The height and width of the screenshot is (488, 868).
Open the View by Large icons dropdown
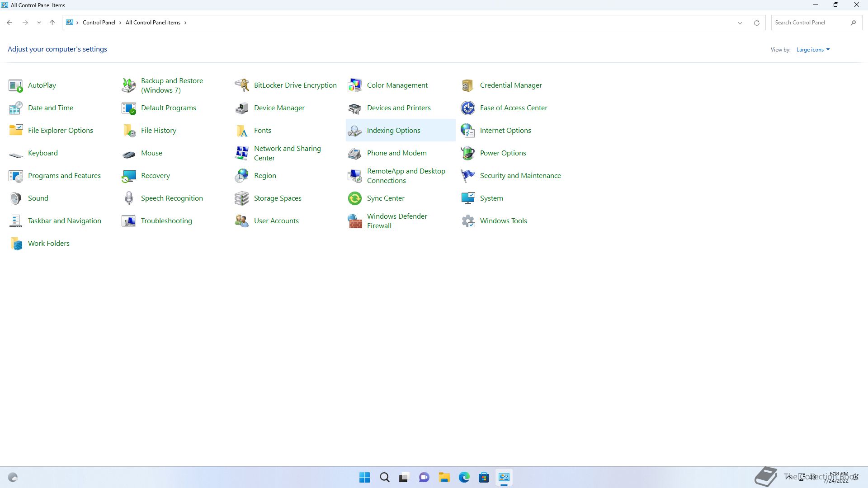(x=813, y=50)
